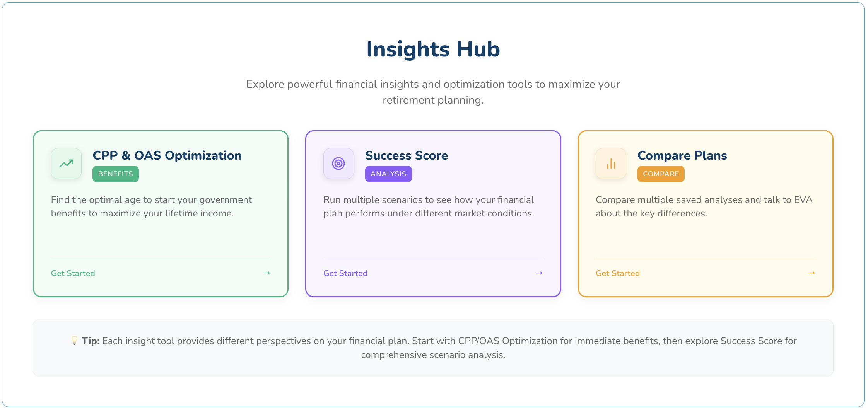
Task: Click the arrow icon on Success Score card
Action: point(538,273)
